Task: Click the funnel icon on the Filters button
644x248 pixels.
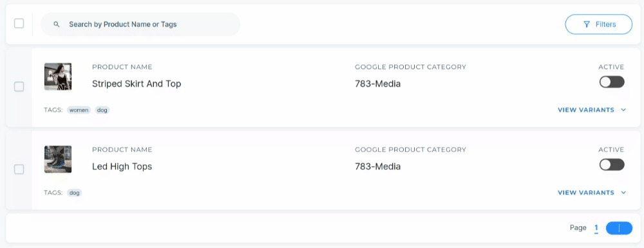Action: point(587,24)
